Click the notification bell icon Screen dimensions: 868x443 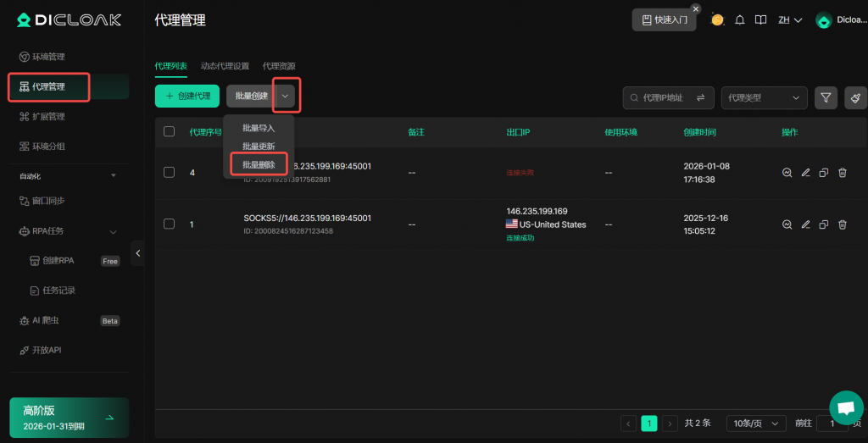[x=740, y=19]
